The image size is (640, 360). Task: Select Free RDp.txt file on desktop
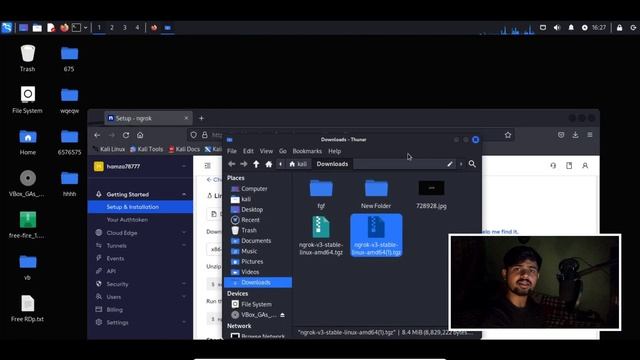pos(27,309)
